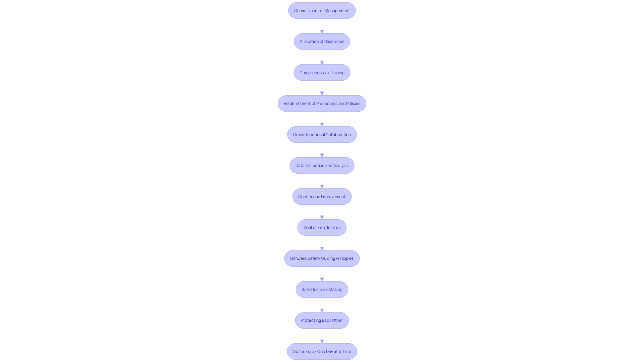Click the arrow between Training and Procedures

coord(322,87)
